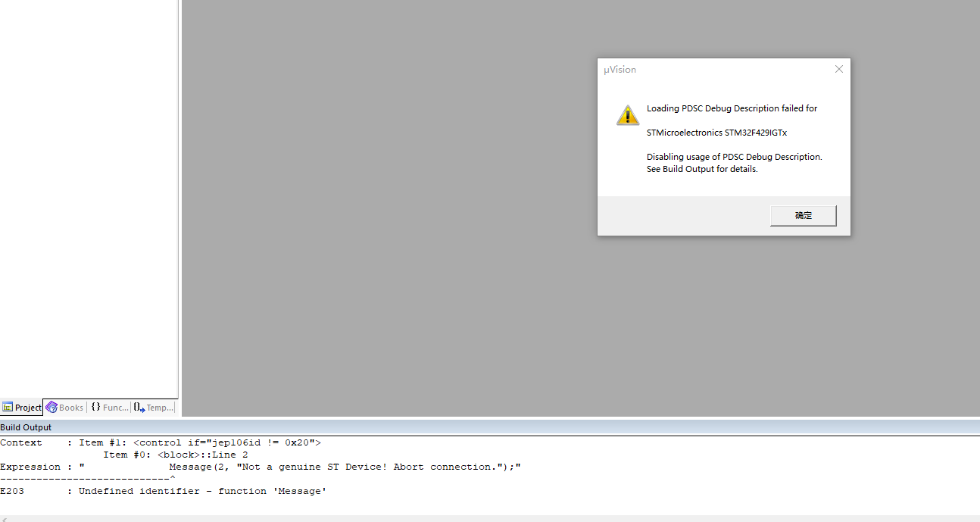The image size is (980, 522).
Task: Click the 'Item #0: <block>::Line 2' line
Action: (x=176, y=455)
